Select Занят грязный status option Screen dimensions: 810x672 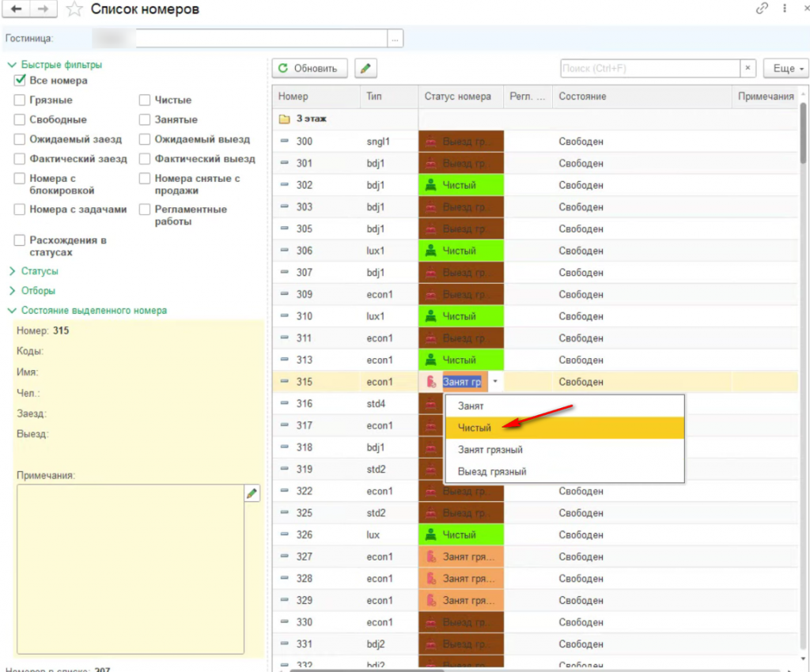click(x=565, y=450)
